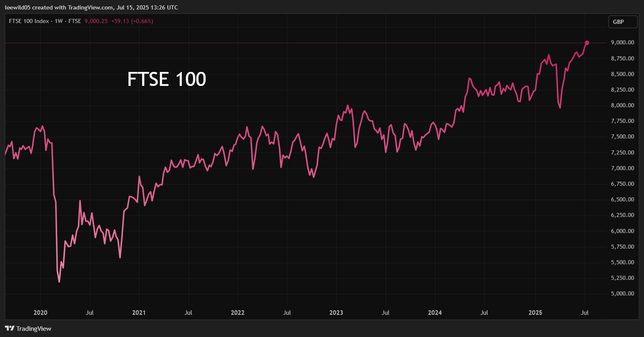Click the 2020 time axis label
The width and height of the screenshot is (644, 337).
[x=40, y=313]
